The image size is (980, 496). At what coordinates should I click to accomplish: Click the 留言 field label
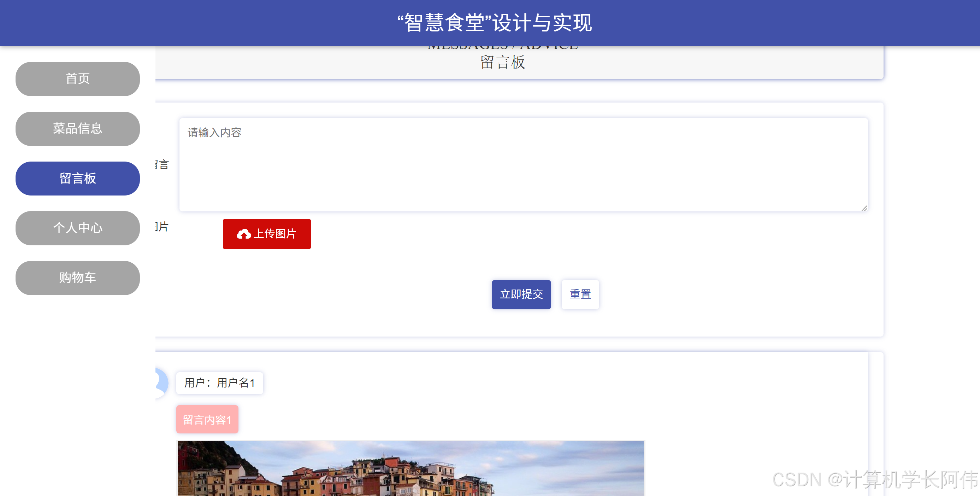pos(163,164)
